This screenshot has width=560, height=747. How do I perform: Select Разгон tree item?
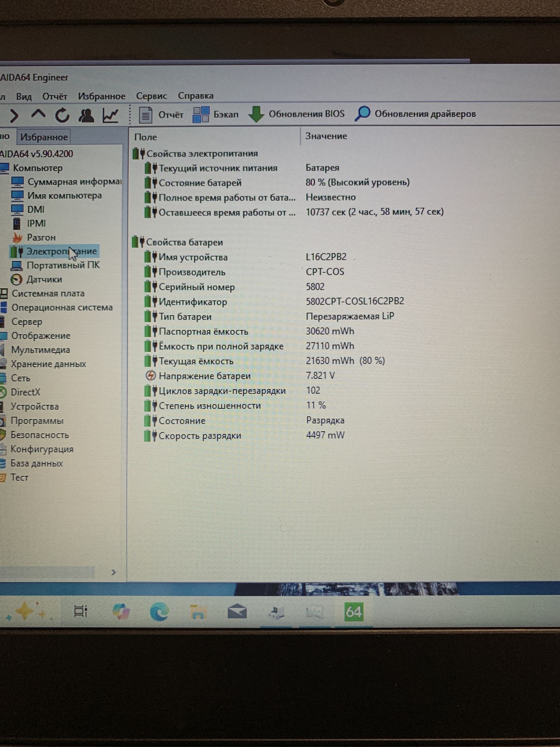pos(34,237)
